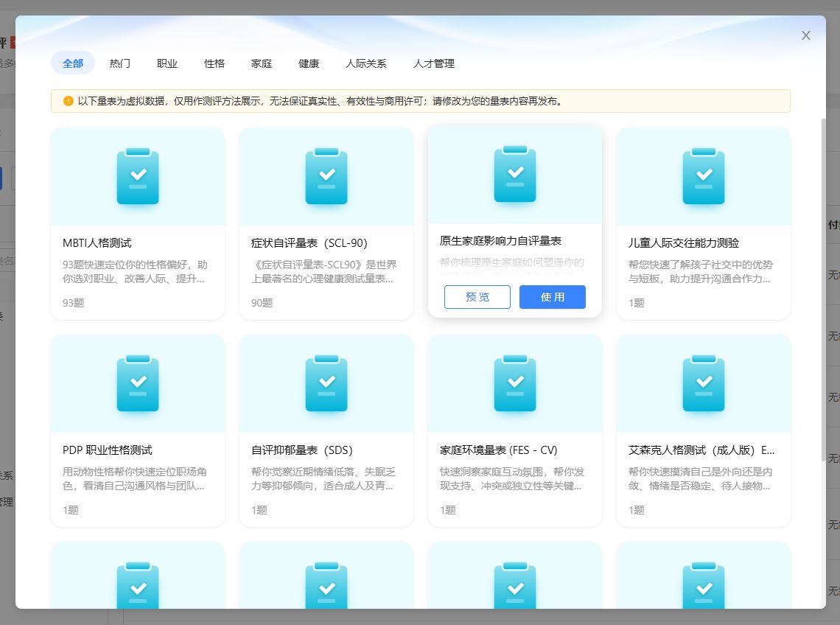Image resolution: width=840 pixels, height=625 pixels.
Task: Click the 艾森克人格测试 clipboard icon
Action: [x=704, y=383]
